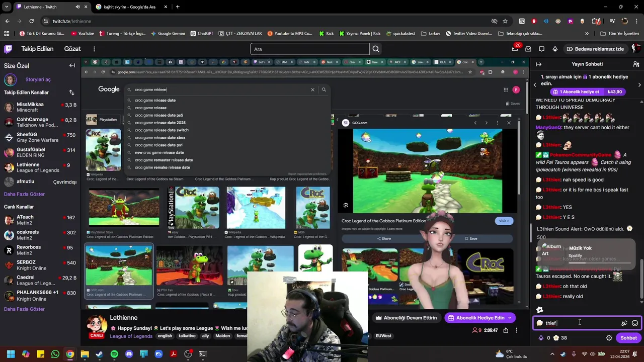Open Chrome three-dot menu
The height and width of the screenshot is (362, 644).
(x=637, y=21)
